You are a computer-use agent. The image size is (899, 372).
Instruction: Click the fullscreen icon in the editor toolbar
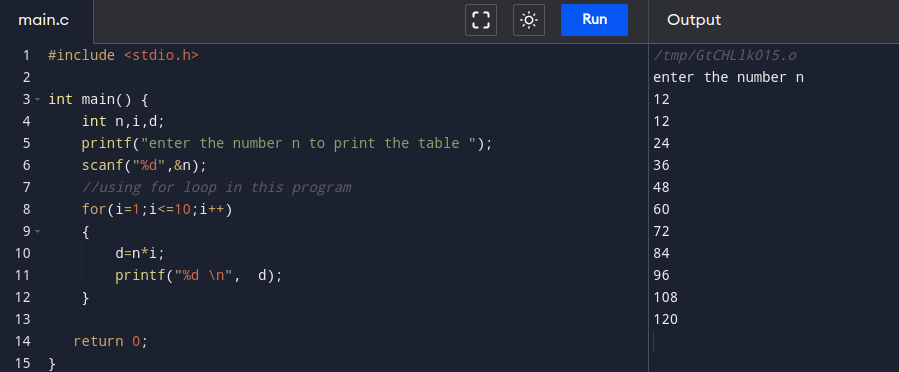480,20
